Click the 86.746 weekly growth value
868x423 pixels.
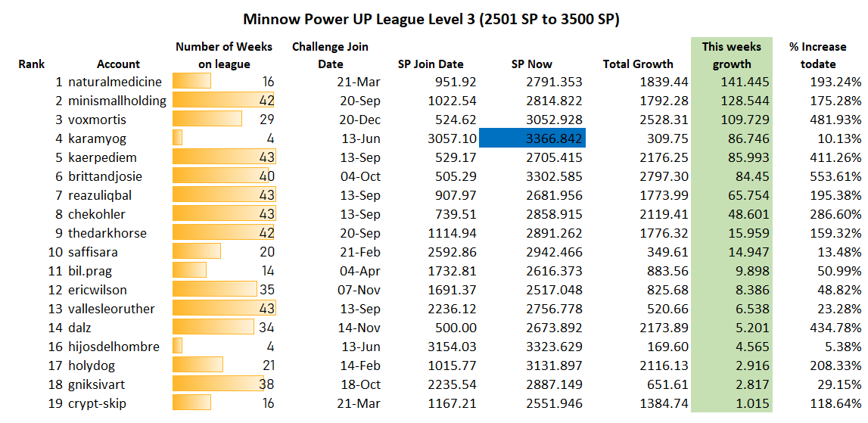pos(749,139)
